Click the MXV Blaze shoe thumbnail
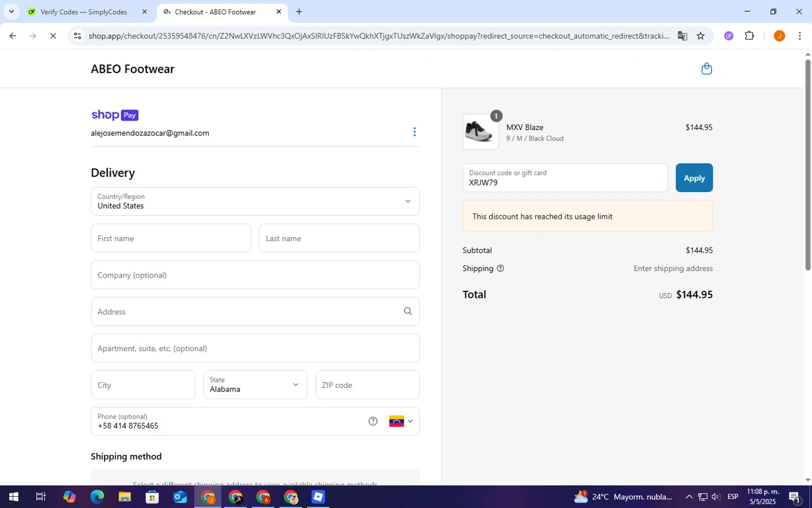812x508 pixels. (x=480, y=132)
